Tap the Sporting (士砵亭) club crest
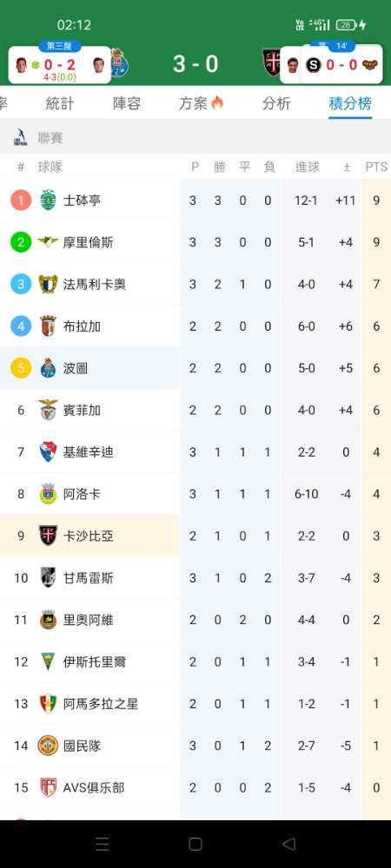Viewport: 391px width, 868px height. [48, 200]
